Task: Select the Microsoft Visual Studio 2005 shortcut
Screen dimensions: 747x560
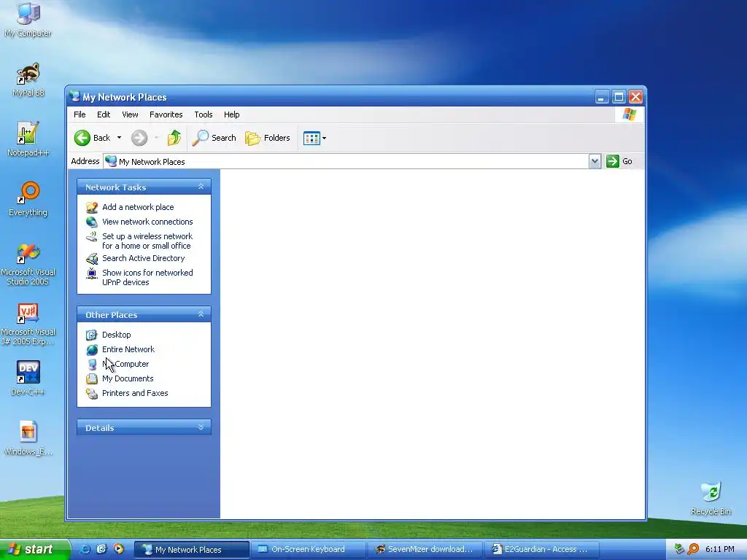Action: tap(28, 264)
